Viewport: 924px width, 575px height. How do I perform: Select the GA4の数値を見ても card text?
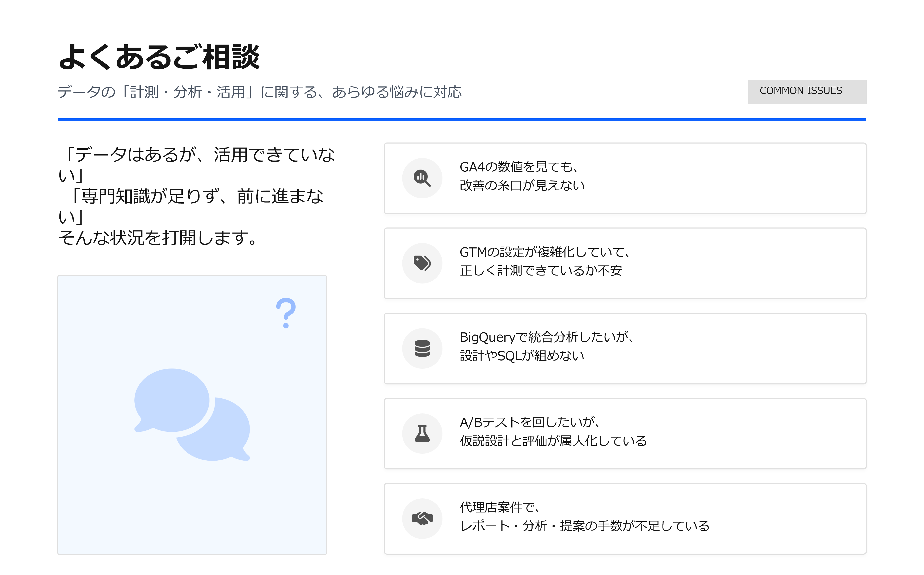[522, 176]
